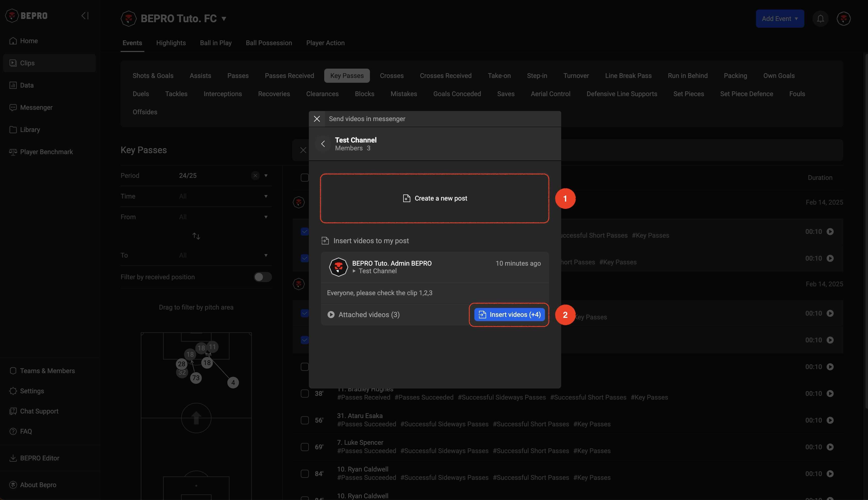Click the back arrow beside Test Channel
The width and height of the screenshot is (868, 500).
point(323,144)
